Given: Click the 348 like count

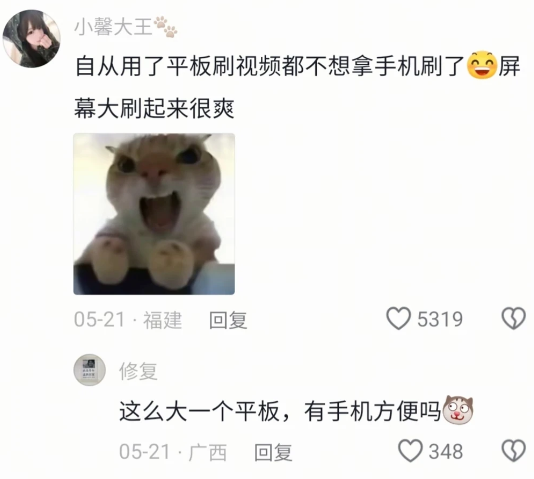Looking at the screenshot, I should click(445, 452).
